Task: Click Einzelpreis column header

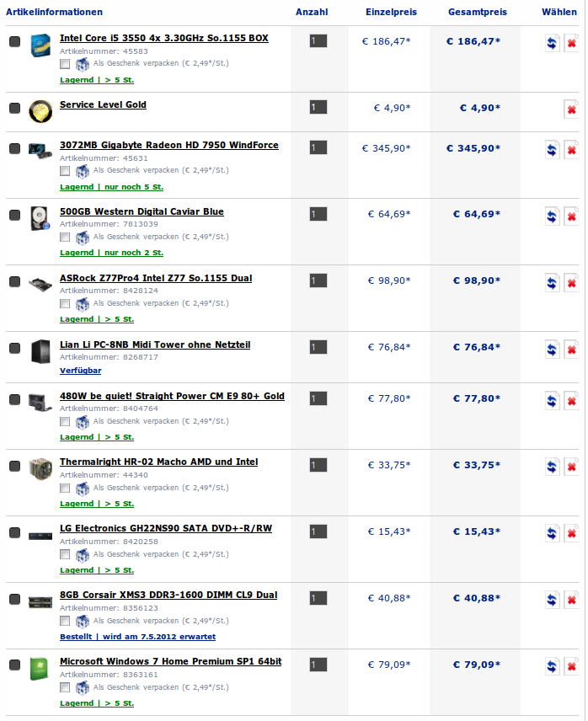Action: click(391, 13)
